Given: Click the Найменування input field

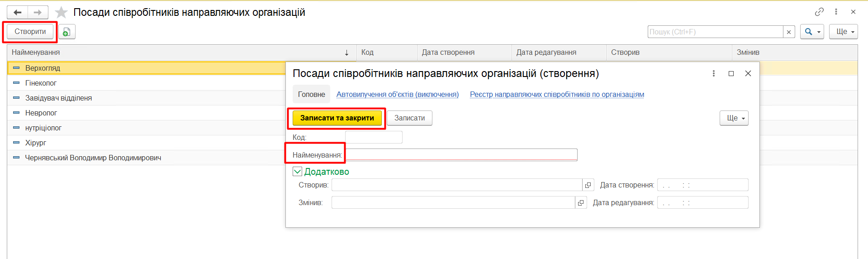Looking at the screenshot, I should click(461, 155).
